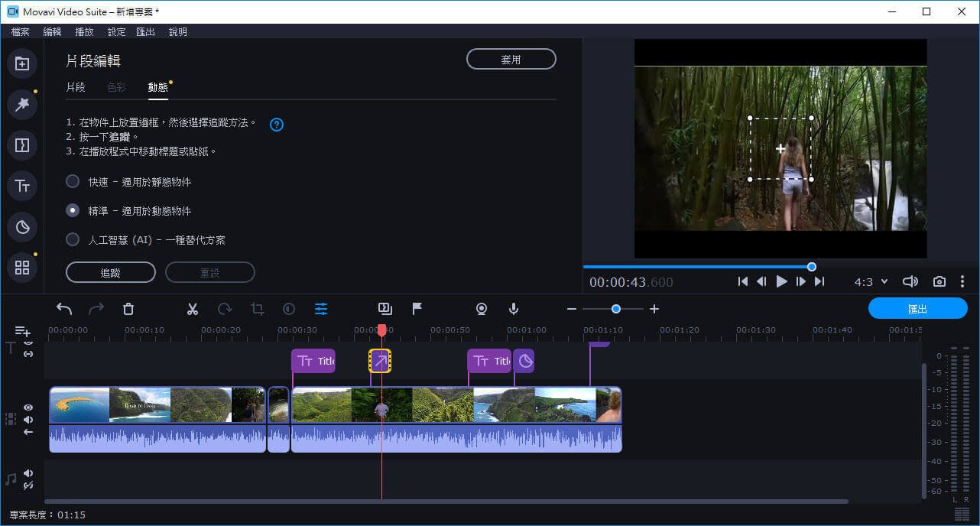The image size is (980, 526).
Task: Select the 快速 tracking method
Action: point(73,181)
